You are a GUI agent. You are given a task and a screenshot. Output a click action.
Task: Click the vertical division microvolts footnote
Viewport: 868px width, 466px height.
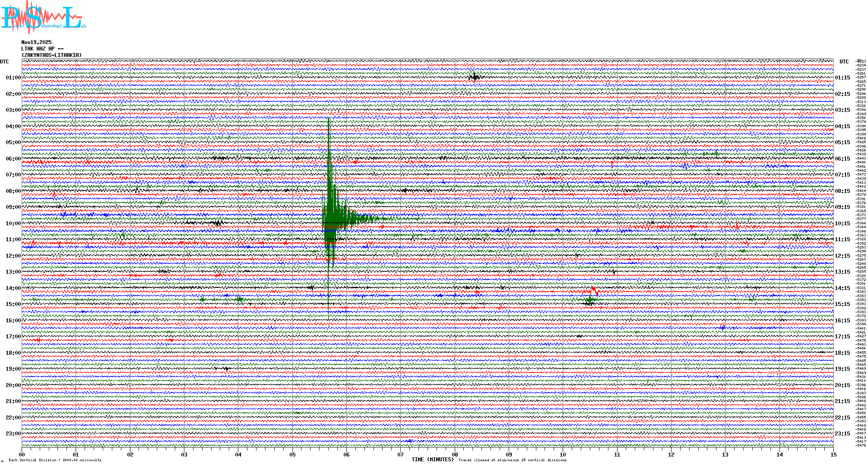click(55, 460)
